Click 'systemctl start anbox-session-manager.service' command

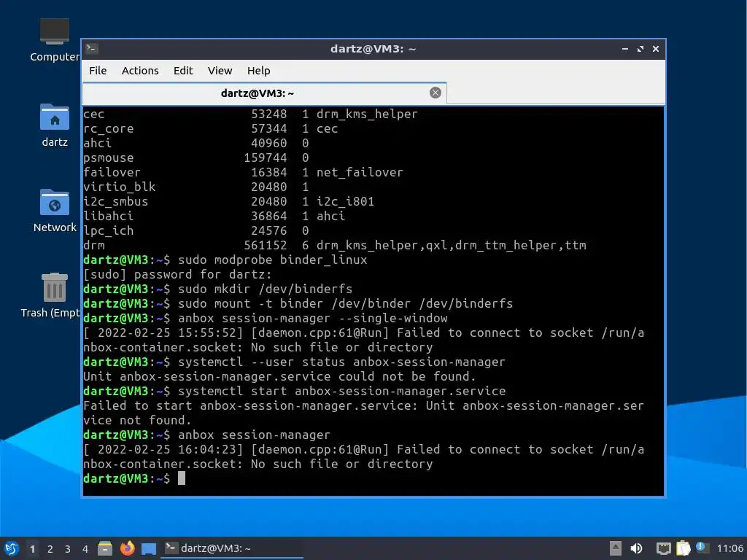[341, 391]
